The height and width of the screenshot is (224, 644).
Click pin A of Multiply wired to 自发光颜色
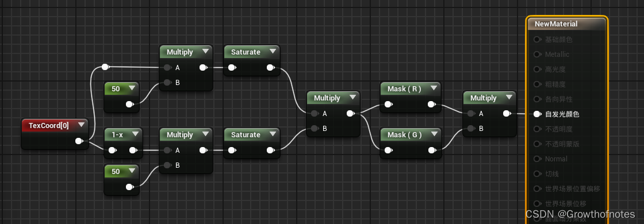click(x=471, y=114)
